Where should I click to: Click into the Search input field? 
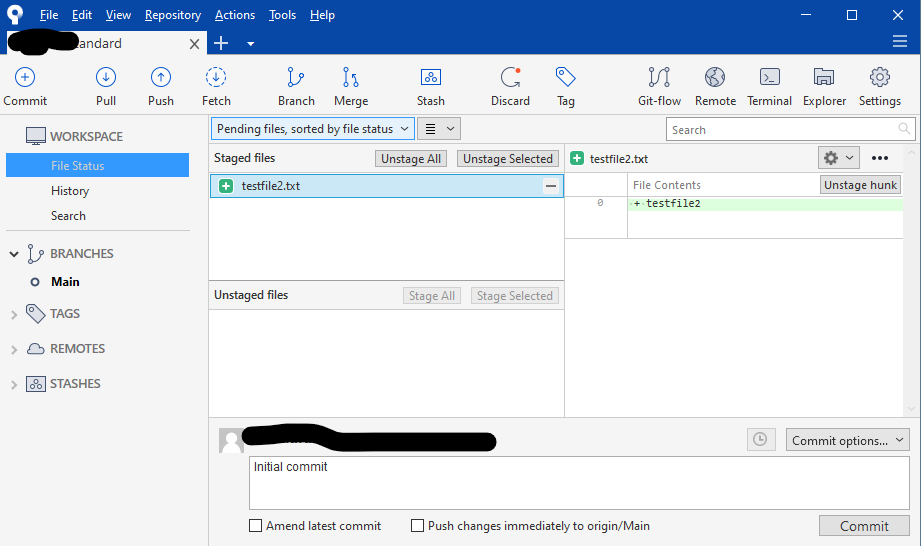click(782, 130)
